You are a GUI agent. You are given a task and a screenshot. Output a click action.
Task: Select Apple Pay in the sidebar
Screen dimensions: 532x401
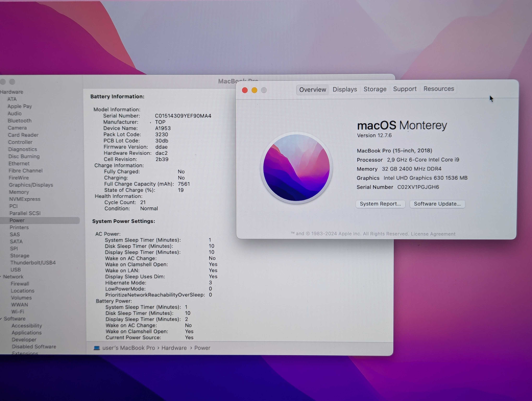(x=20, y=106)
